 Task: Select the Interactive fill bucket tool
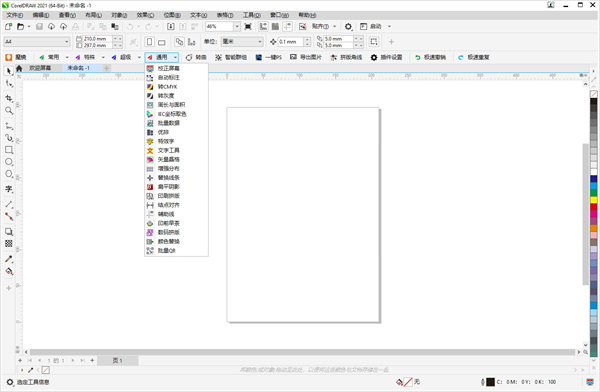(9, 271)
